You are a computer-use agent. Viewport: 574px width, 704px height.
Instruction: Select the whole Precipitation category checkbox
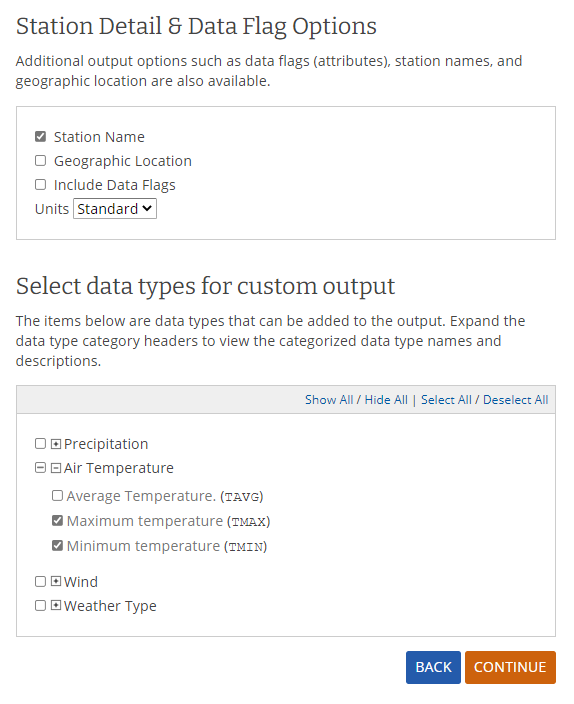coord(40,444)
